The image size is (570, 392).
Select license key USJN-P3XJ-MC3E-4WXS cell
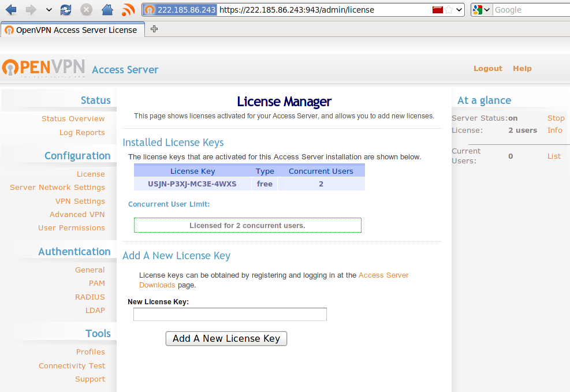point(192,184)
